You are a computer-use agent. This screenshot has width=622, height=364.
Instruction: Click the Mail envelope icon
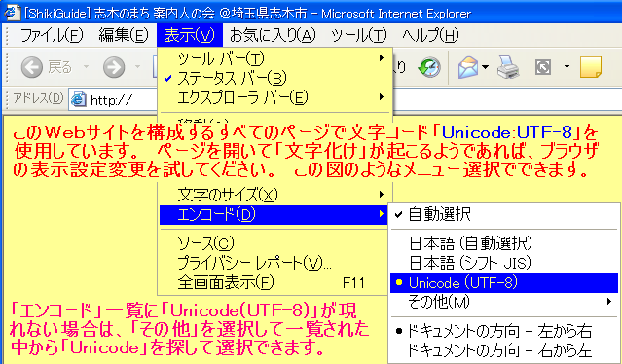(x=468, y=67)
